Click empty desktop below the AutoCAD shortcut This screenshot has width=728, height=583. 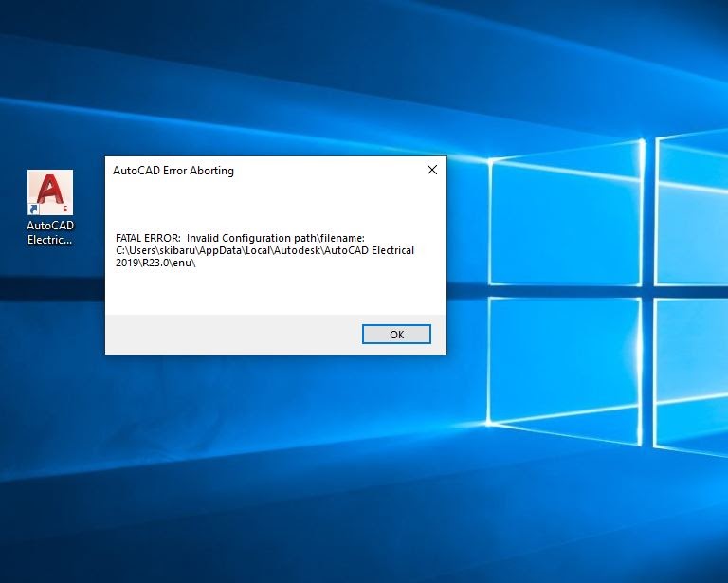click(49, 379)
